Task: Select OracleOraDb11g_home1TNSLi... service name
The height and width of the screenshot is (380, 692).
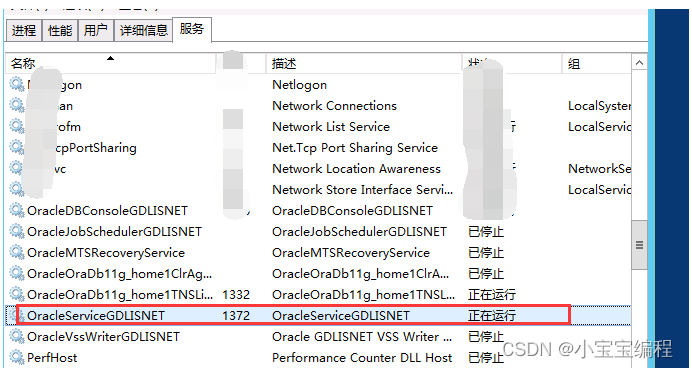Action: [120, 295]
